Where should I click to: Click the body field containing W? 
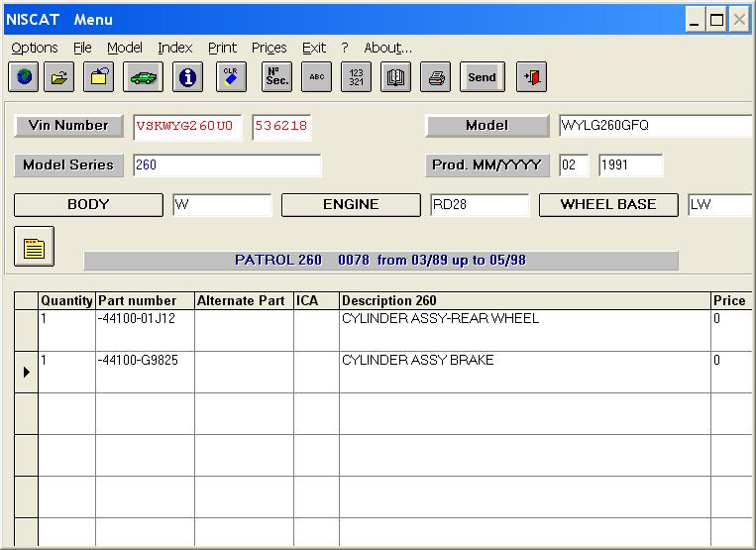coord(222,205)
